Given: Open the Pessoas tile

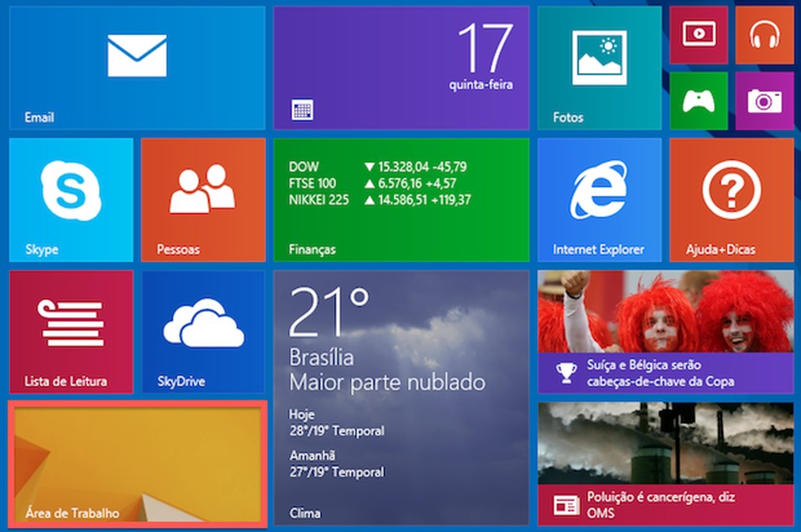Looking at the screenshot, I should tap(204, 199).
